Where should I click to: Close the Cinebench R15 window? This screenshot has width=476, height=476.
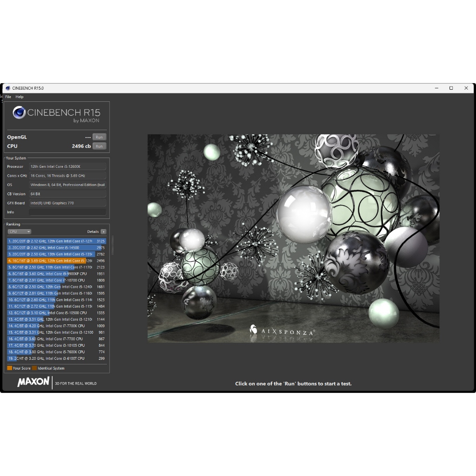[466, 88]
